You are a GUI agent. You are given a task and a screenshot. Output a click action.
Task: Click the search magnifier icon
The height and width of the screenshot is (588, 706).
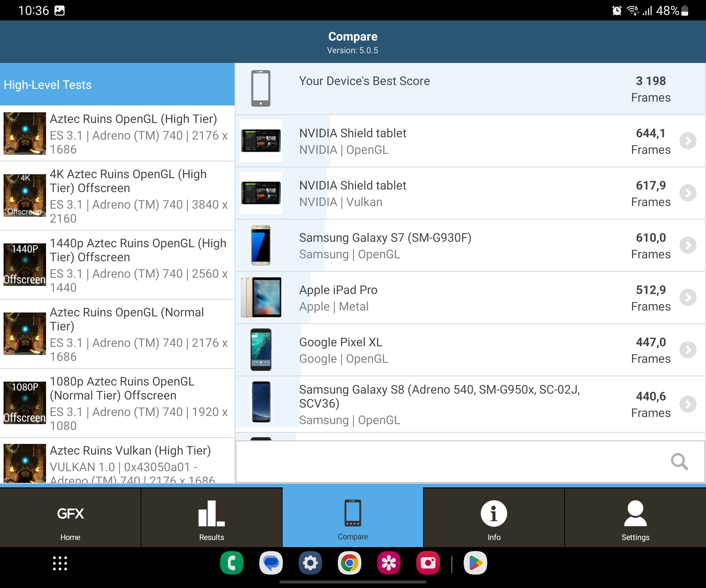pyautogui.click(x=679, y=461)
